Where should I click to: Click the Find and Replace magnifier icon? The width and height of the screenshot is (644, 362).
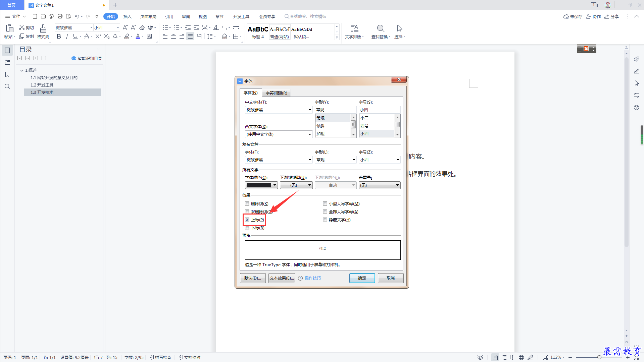(x=381, y=28)
